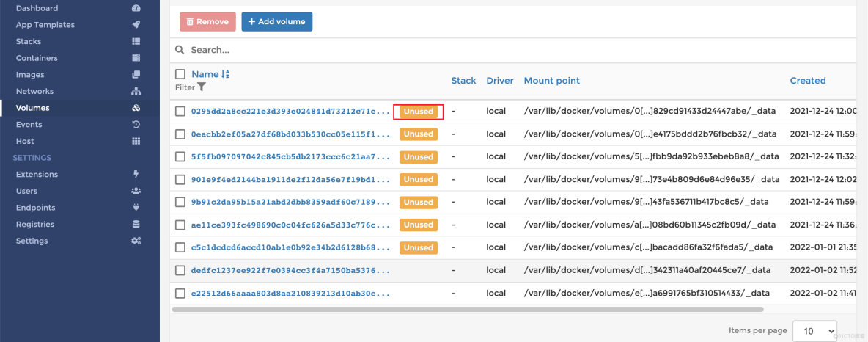Viewport: 868px width, 342px height.
Task: Click the Containers server icon
Action: tap(136, 58)
